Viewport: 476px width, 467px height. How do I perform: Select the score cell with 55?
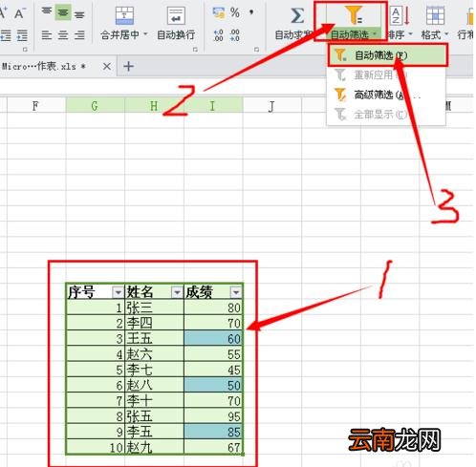(x=213, y=354)
